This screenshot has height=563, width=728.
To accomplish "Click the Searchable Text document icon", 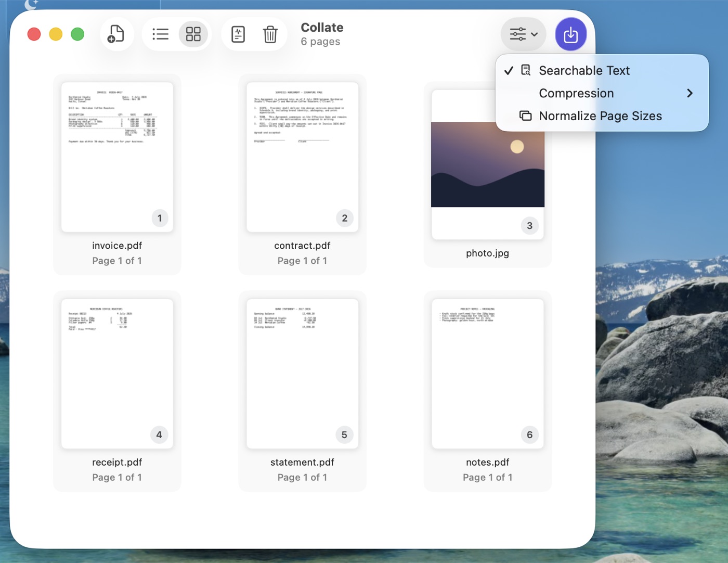I will tap(526, 70).
